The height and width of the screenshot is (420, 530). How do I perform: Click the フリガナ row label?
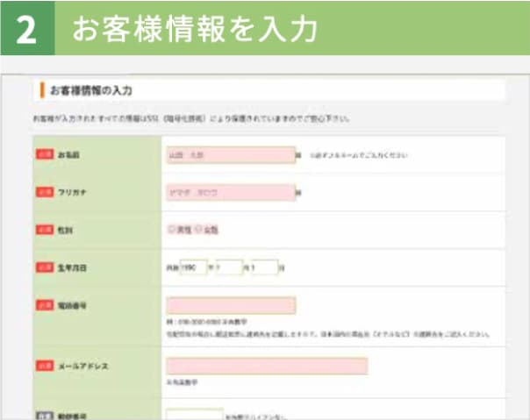(x=72, y=193)
